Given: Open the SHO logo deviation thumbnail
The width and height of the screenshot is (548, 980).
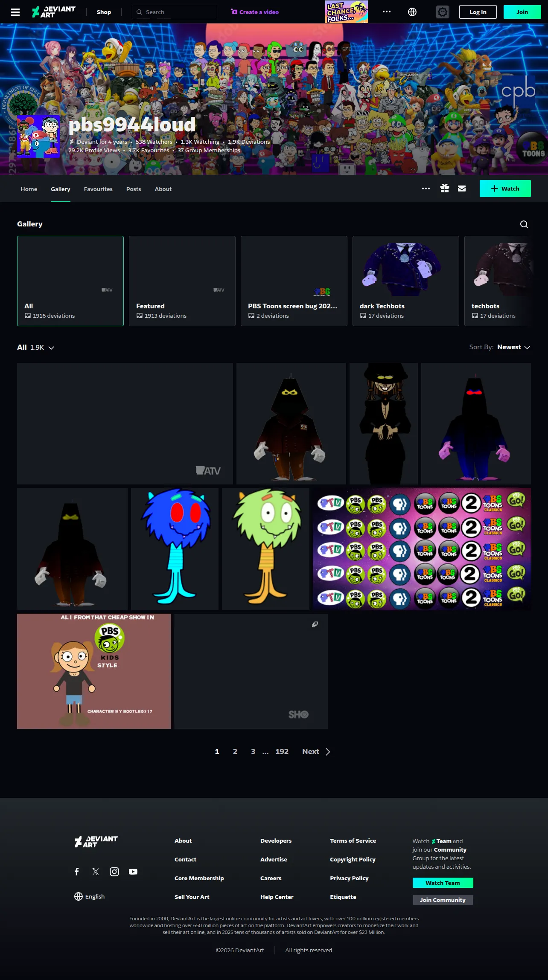Looking at the screenshot, I should [x=251, y=671].
